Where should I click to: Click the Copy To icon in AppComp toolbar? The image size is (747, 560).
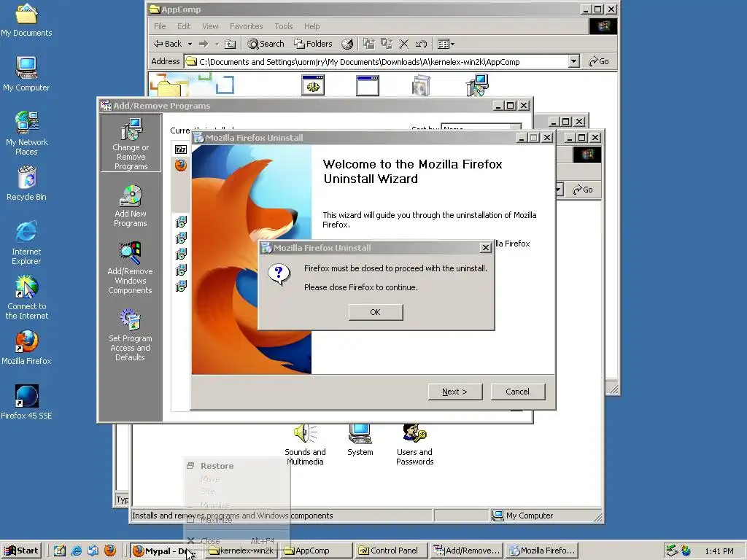tap(387, 44)
